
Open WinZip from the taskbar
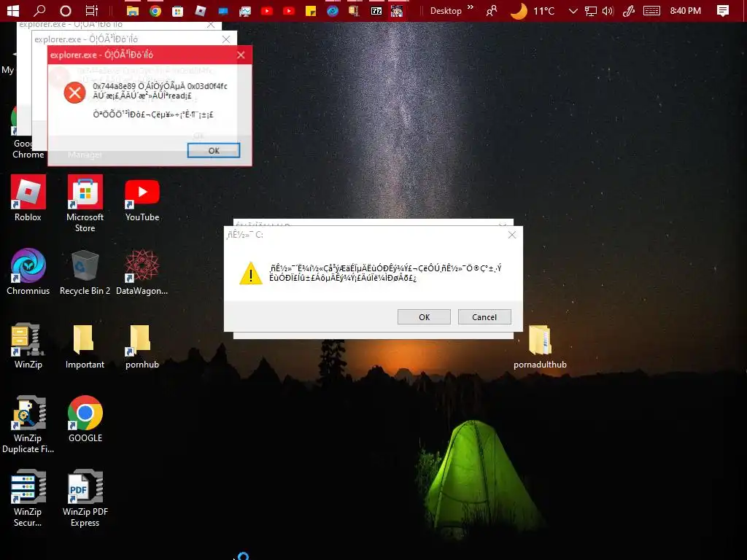click(x=354, y=10)
